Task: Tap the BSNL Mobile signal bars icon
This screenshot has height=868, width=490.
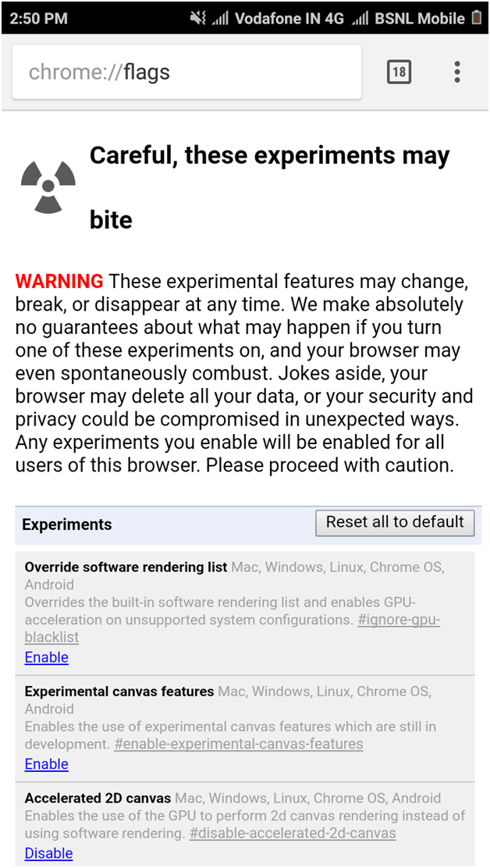Action: click(x=360, y=18)
